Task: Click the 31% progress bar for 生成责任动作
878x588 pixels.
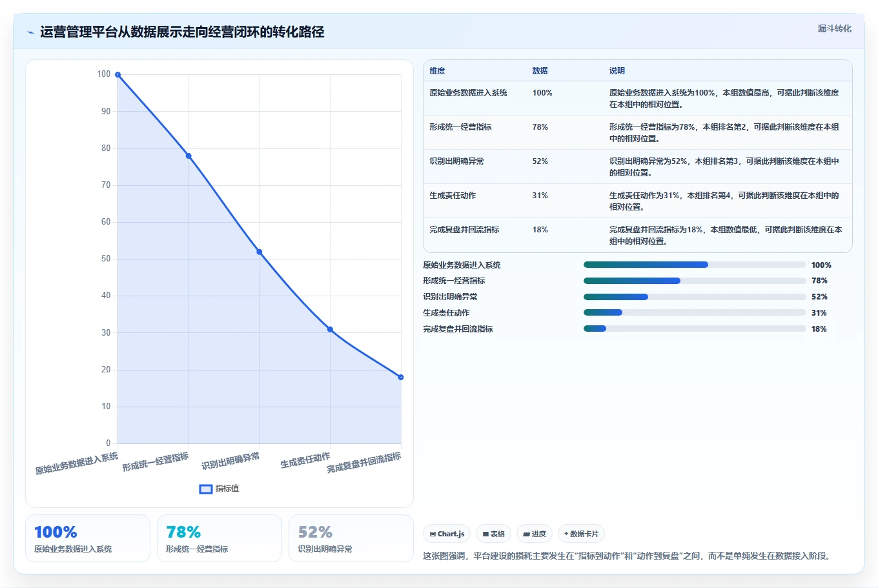Action: tap(695, 312)
